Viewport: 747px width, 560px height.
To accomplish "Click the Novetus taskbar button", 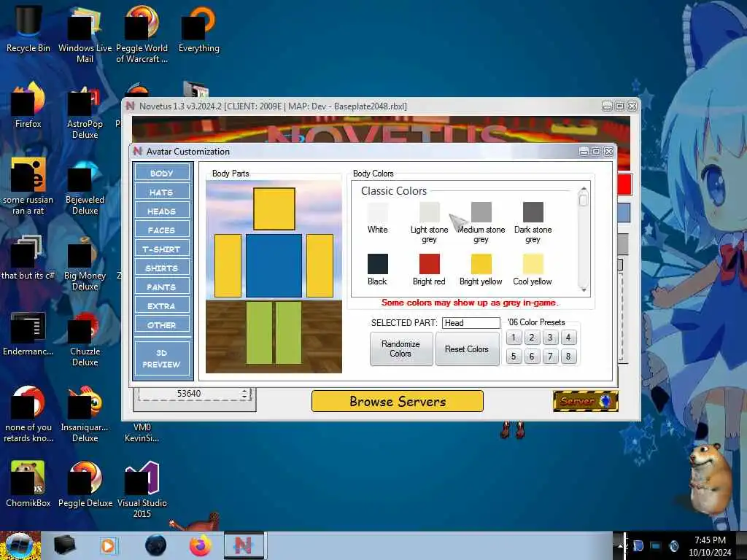I will tap(244, 545).
